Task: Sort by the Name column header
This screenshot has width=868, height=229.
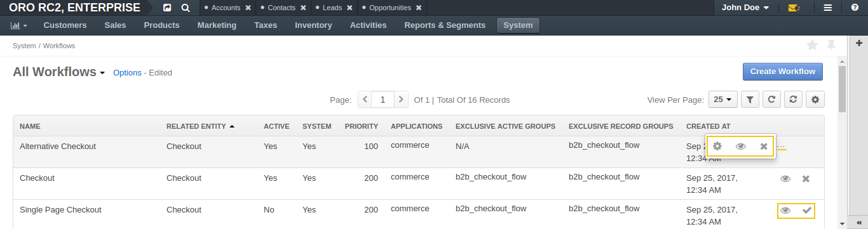Action: tap(30, 126)
